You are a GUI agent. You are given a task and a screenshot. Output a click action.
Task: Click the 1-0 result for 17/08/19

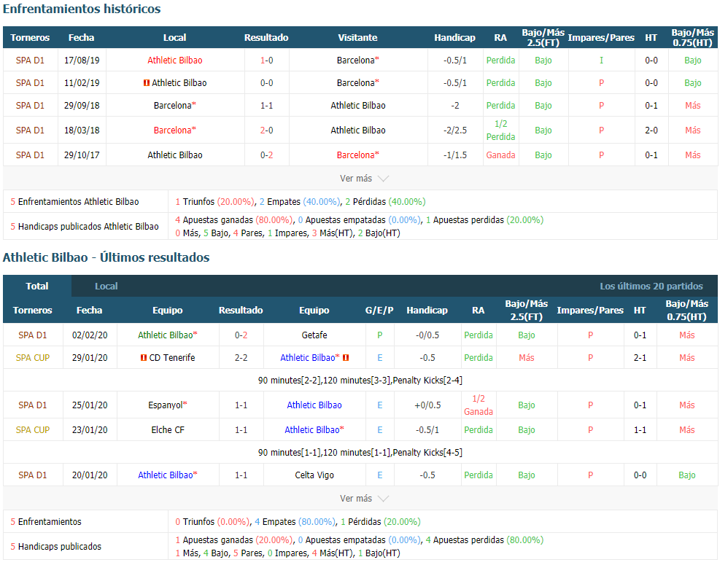266,61
